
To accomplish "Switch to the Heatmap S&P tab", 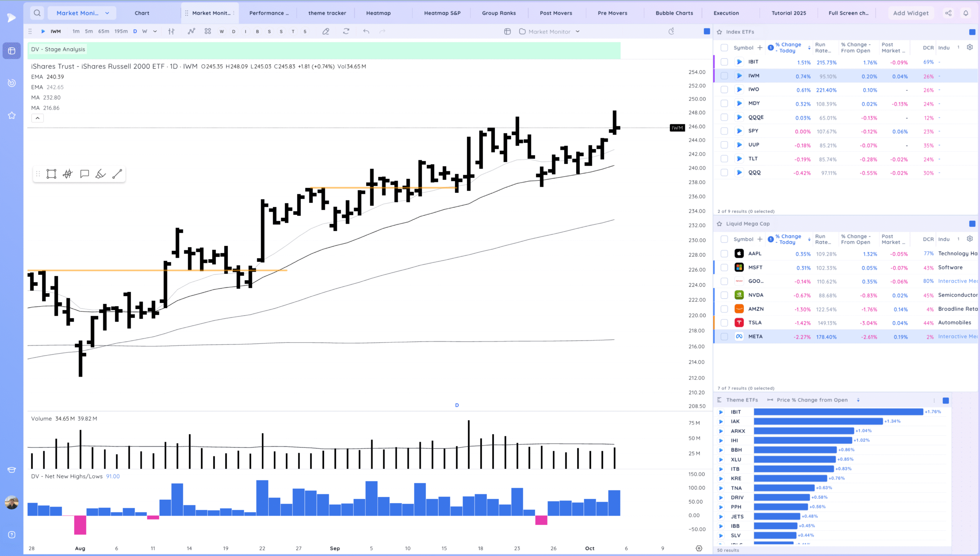I will coord(442,13).
